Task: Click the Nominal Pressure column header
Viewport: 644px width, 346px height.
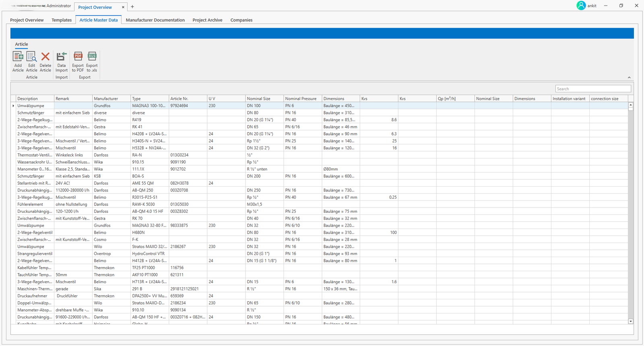Action: point(302,99)
